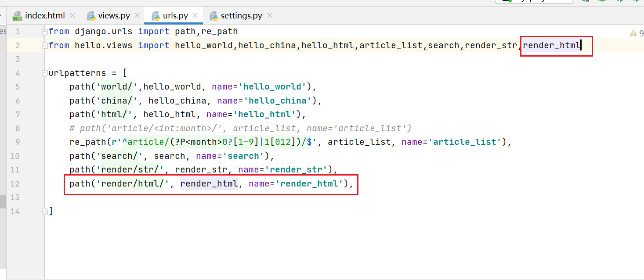Viewport: 644px width, 280px height.
Task: Click name value 'hello_world' on line 5
Action: [x=272, y=87]
